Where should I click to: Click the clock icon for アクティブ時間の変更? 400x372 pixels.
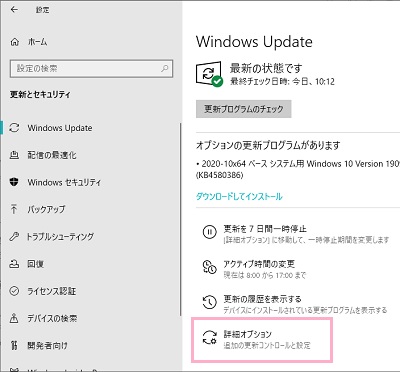tap(209, 267)
